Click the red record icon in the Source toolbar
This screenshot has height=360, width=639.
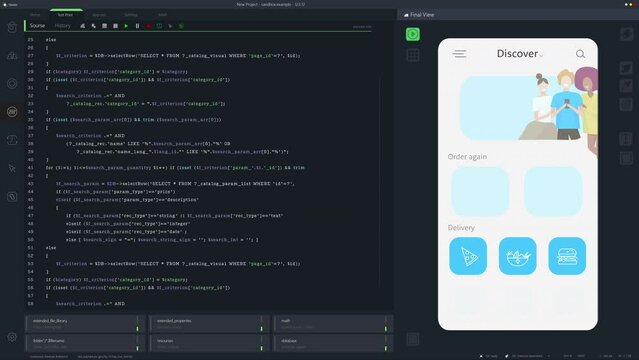(x=148, y=26)
